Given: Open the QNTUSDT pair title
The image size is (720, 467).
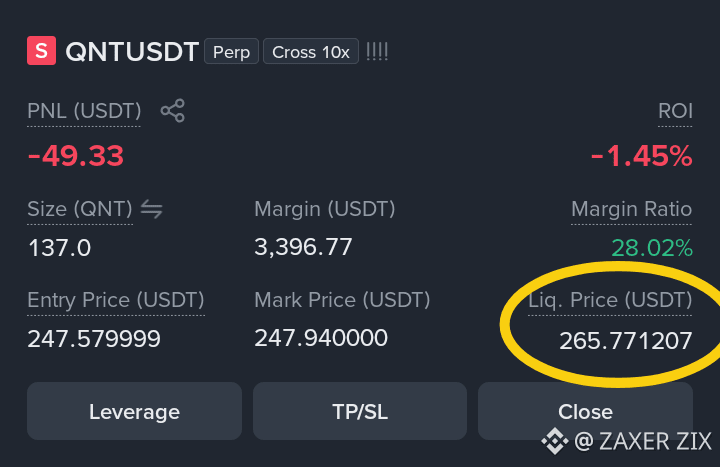Looking at the screenshot, I should 132,51.
